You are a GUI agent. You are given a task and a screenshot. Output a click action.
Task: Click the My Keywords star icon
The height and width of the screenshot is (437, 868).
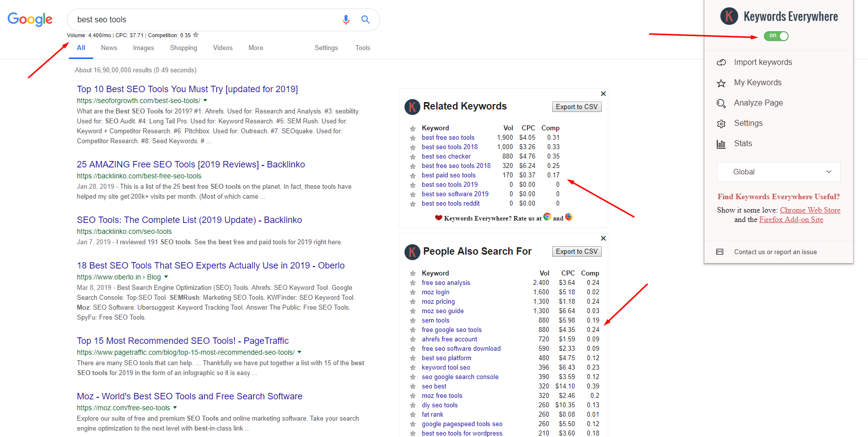721,83
